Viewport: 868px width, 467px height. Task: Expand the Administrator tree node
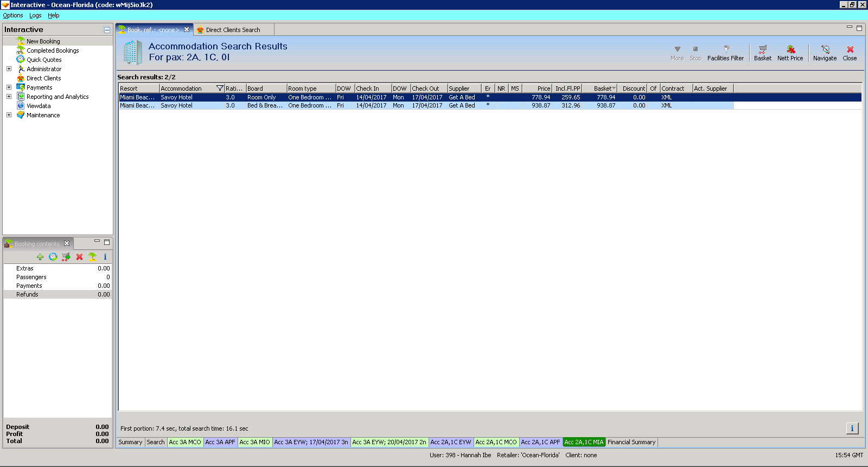pyautogui.click(x=9, y=69)
